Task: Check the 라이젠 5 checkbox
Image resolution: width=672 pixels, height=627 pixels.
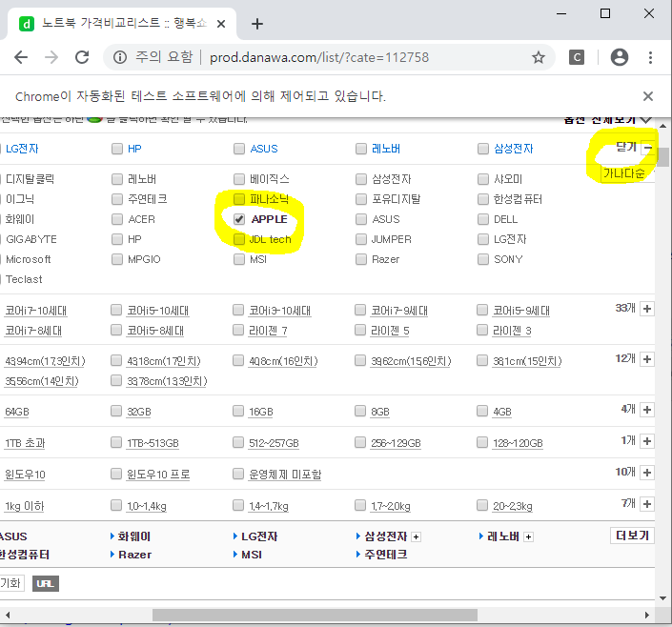Action: pos(360,330)
